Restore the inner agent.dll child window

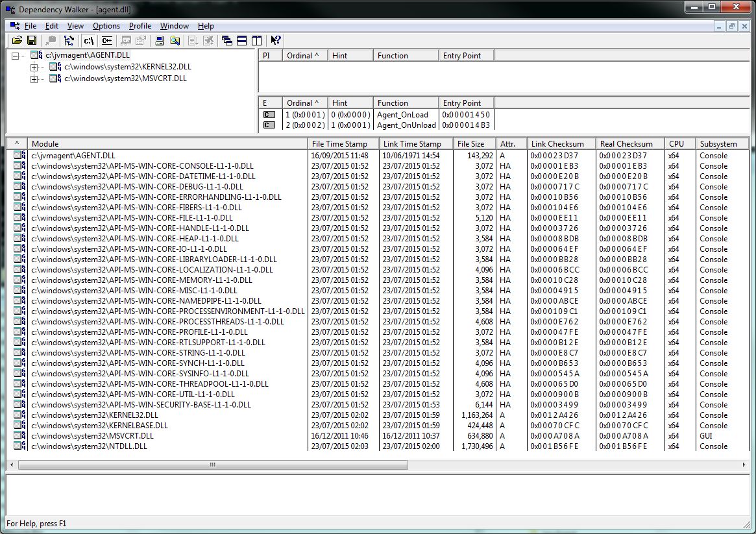tap(731, 26)
